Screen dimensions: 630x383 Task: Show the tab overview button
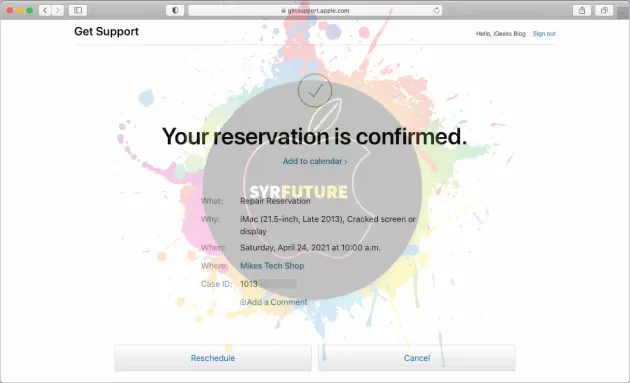pyautogui.click(x=604, y=10)
